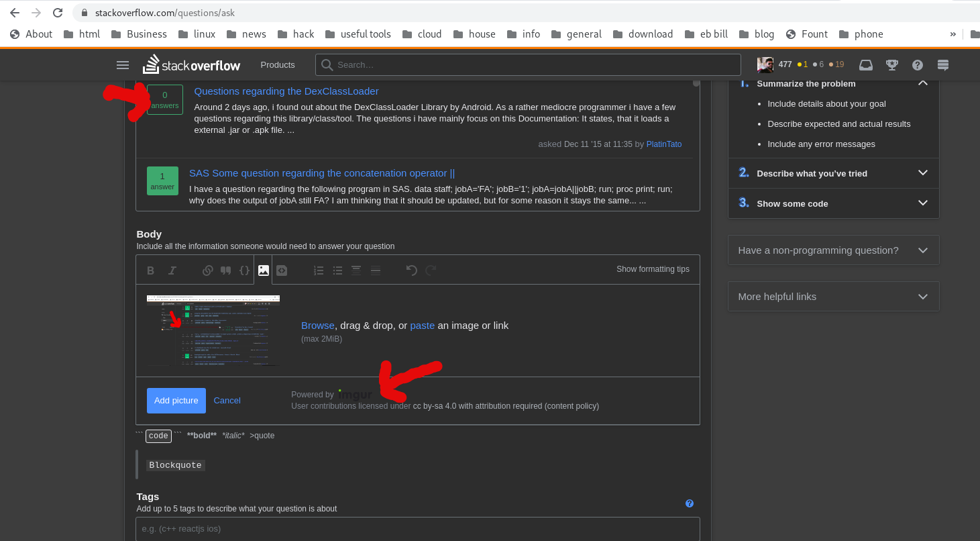Click the tags help info icon
The width and height of the screenshot is (980, 541).
pyautogui.click(x=690, y=503)
